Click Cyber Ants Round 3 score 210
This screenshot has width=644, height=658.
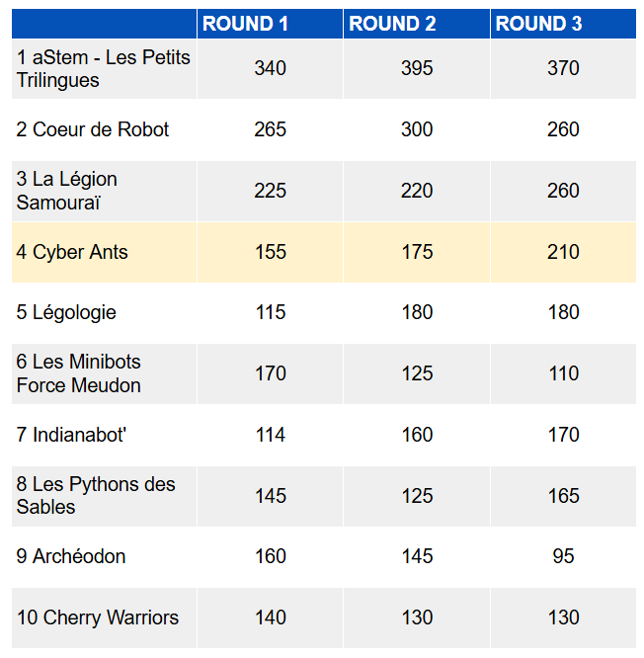click(563, 252)
